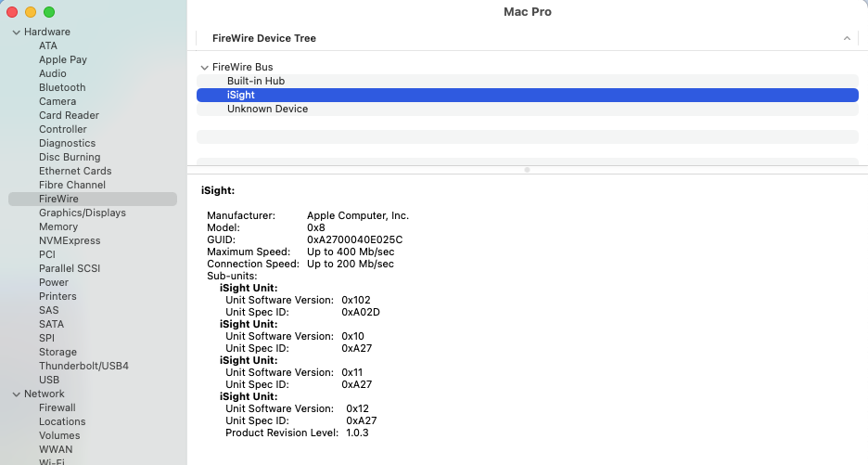Open Graphics/Displays information
The image size is (868, 465).
83,213
